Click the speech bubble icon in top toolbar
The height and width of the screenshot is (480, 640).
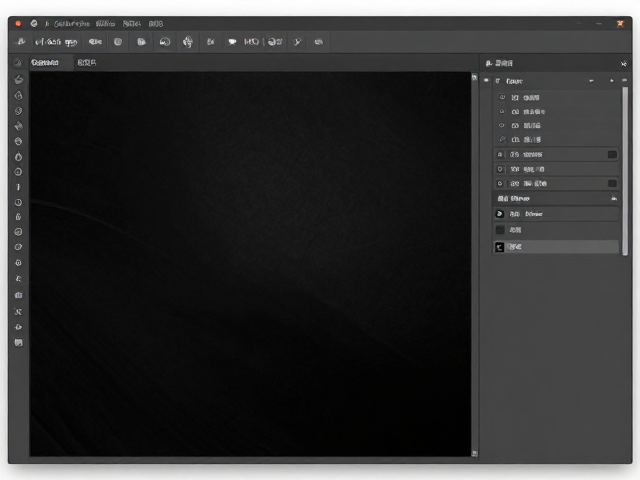tap(232, 42)
